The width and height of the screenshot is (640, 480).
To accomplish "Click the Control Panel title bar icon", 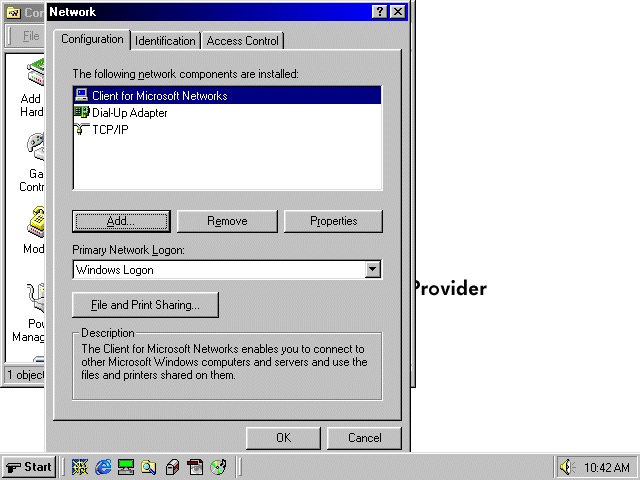I will coord(13,13).
